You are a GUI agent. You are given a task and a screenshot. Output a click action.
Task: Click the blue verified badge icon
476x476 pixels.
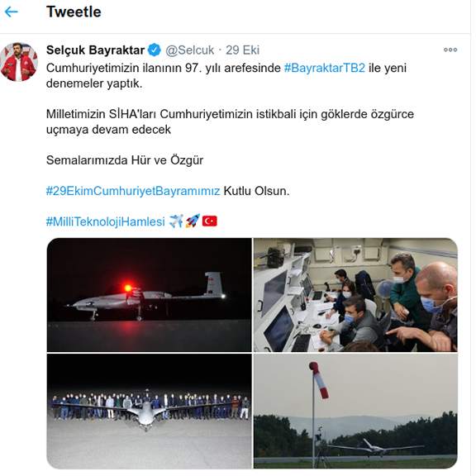[155, 50]
